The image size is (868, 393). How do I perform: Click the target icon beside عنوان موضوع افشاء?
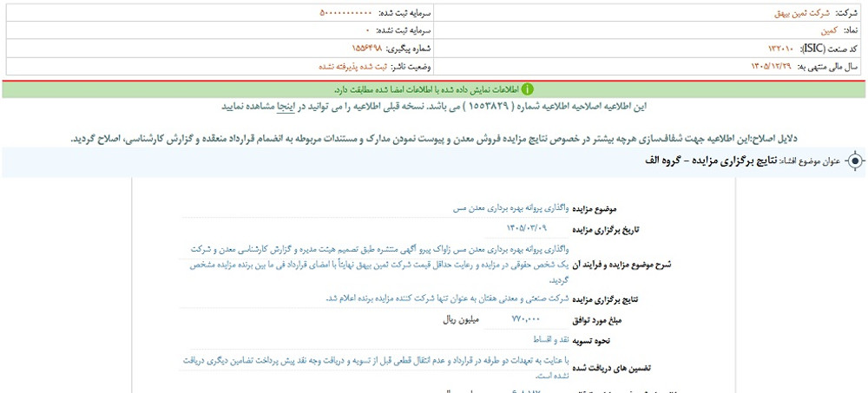coord(855,161)
